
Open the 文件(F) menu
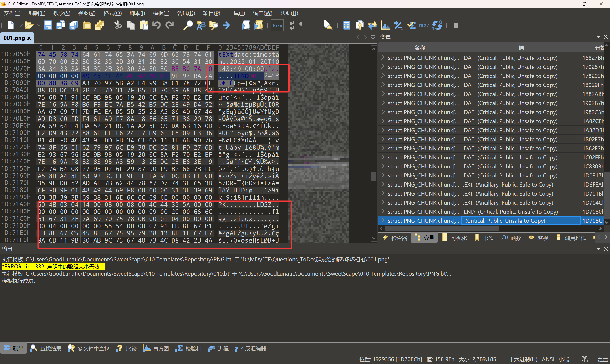coord(12,13)
